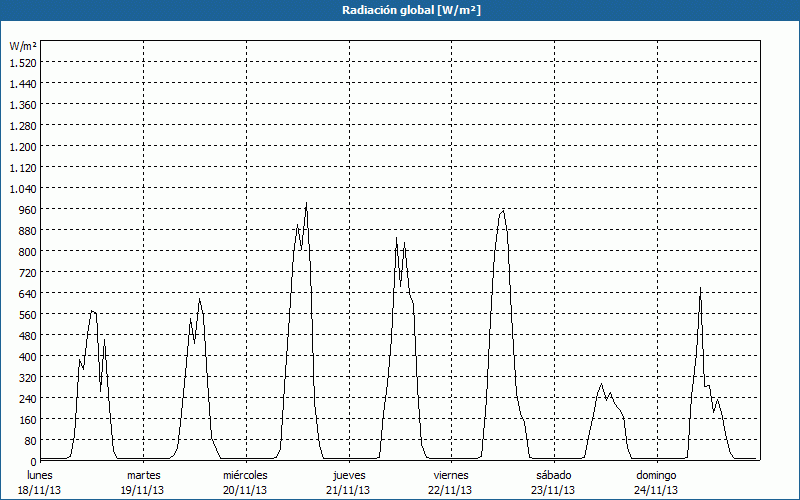Click the 80 y-axis tick label
This screenshot has width=800, height=500.
[x=29, y=440]
